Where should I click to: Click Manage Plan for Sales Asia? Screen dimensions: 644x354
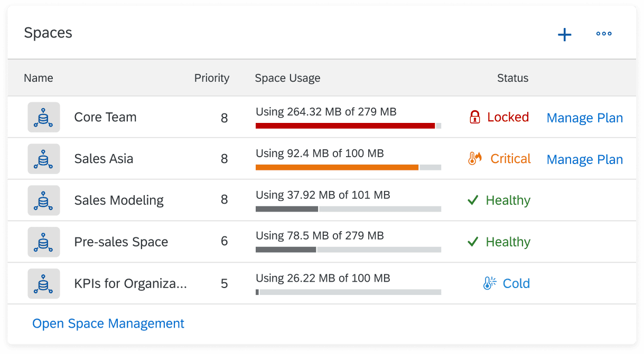584,160
